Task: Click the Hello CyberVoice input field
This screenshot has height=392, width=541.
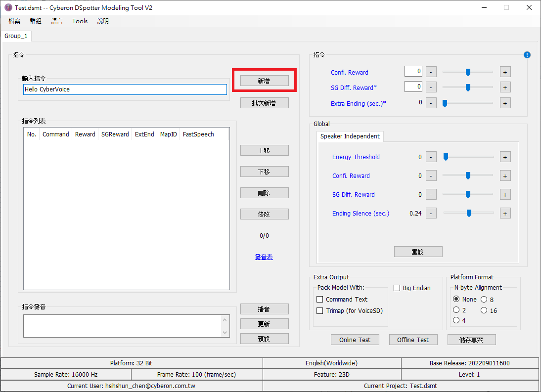Action: coord(125,89)
